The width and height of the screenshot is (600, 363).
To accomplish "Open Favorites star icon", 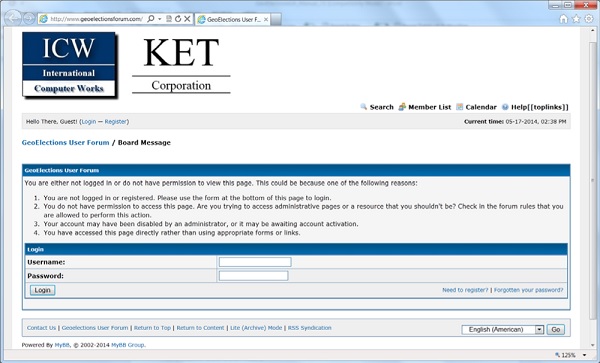I will click(x=576, y=19).
